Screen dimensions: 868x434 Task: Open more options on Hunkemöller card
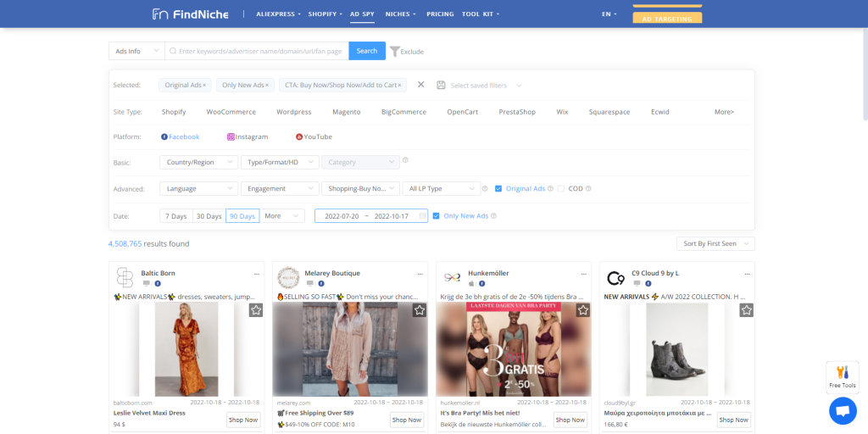[x=583, y=274]
